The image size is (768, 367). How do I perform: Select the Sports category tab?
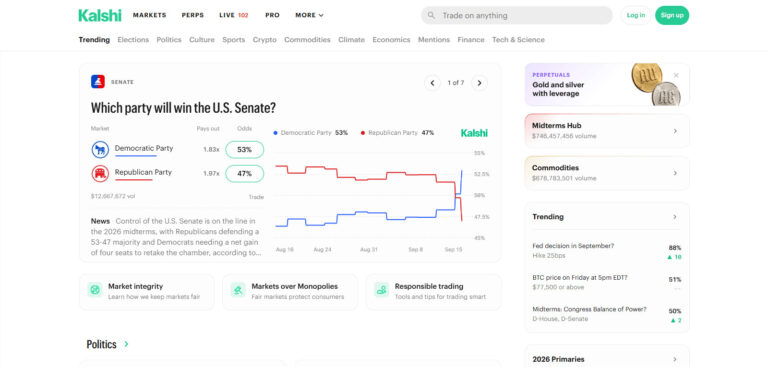(234, 40)
